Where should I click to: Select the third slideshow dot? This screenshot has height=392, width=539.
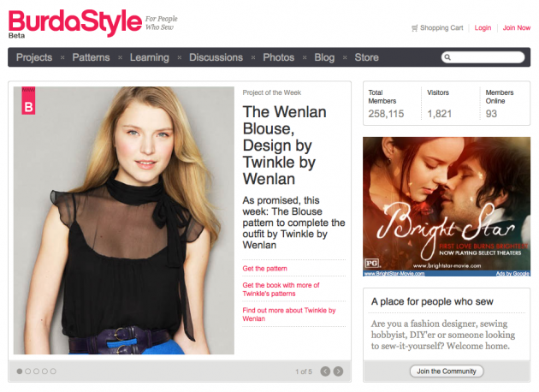(37, 371)
